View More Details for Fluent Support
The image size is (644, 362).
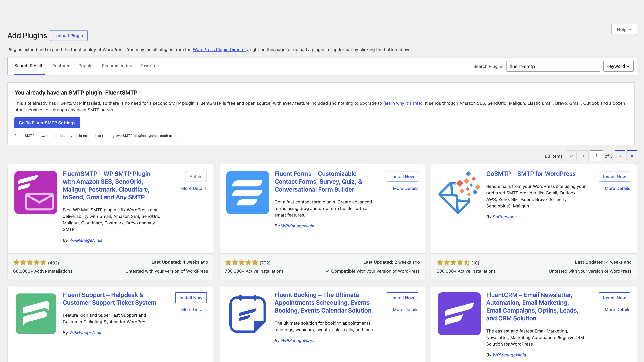point(194,310)
